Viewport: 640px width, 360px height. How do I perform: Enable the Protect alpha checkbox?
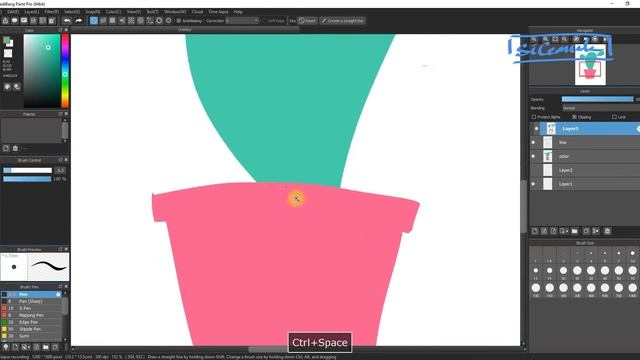click(x=534, y=117)
